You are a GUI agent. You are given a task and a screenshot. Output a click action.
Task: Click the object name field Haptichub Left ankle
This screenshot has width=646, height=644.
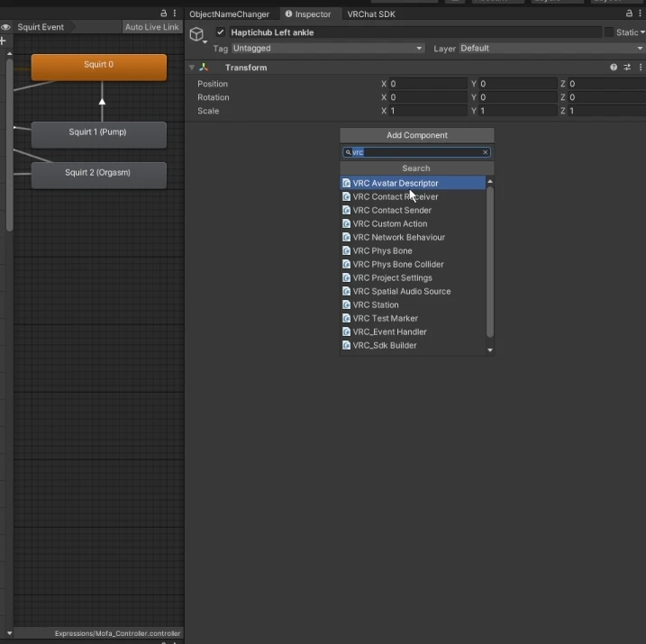415,32
